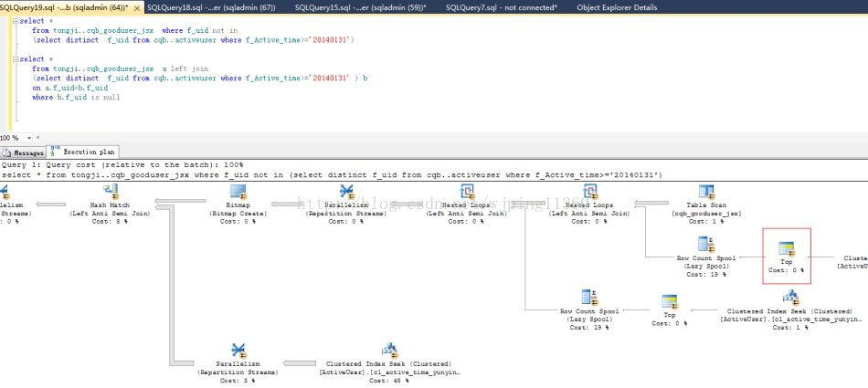Select Nested Loops operator next to Repartition Streams
This screenshot has width=868, height=388.
[x=466, y=204]
